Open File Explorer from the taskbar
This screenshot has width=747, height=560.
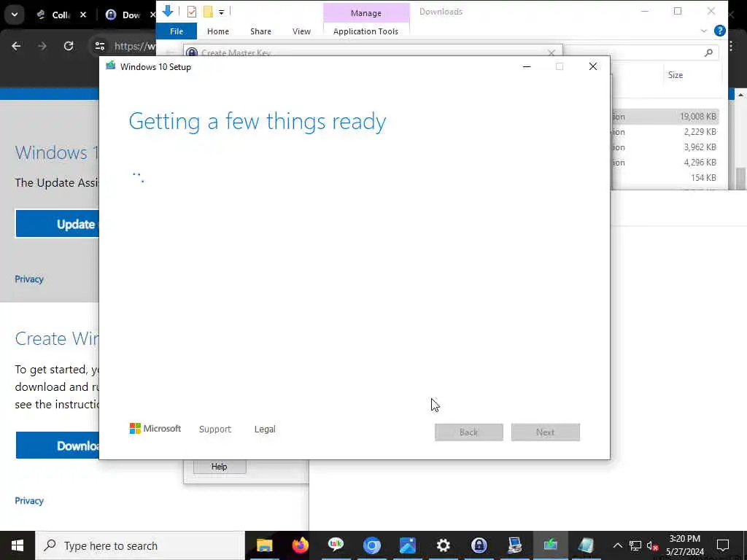264,545
